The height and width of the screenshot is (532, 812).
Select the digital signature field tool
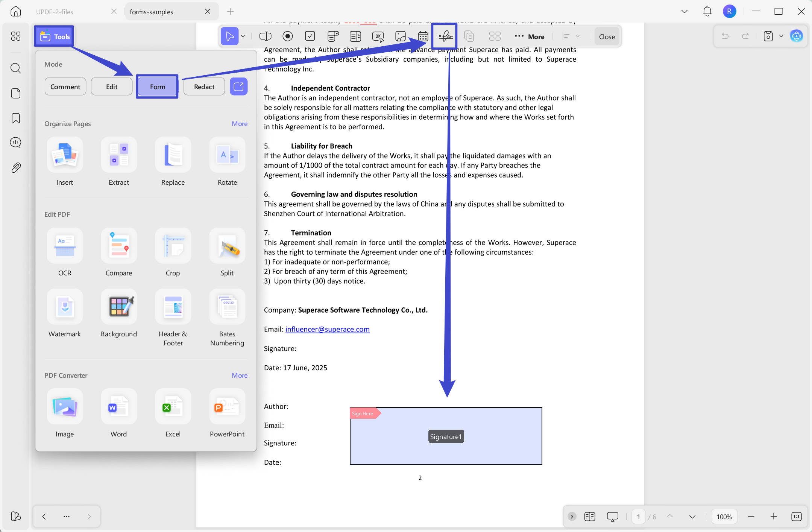pyautogui.click(x=445, y=36)
